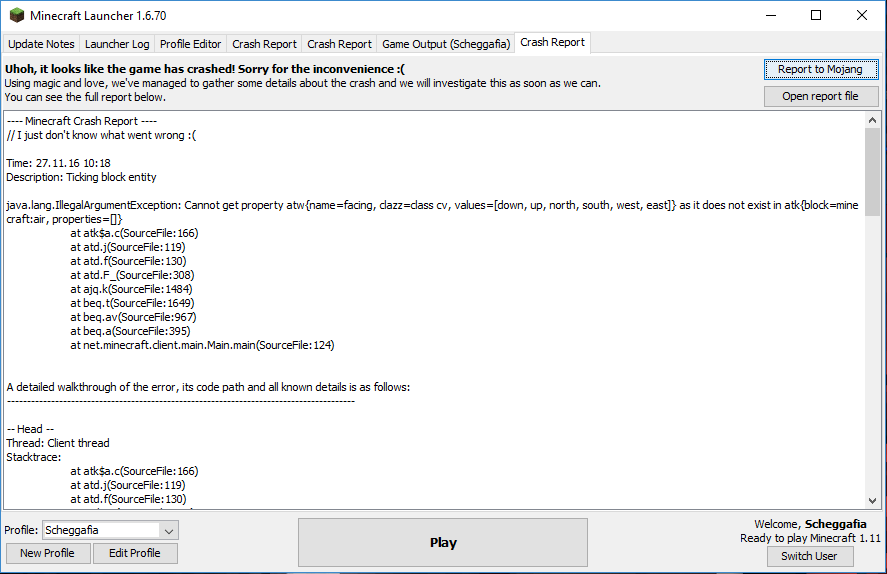The image size is (887, 574).
Task: Click the '---- Minecraft Crash Report ----' heading line
Action: click(82, 121)
